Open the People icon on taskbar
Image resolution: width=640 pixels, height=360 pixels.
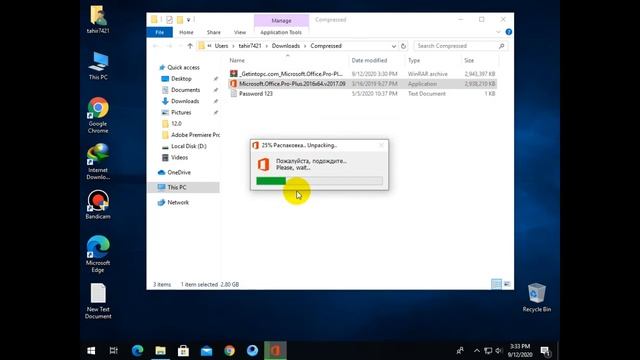[460, 351]
